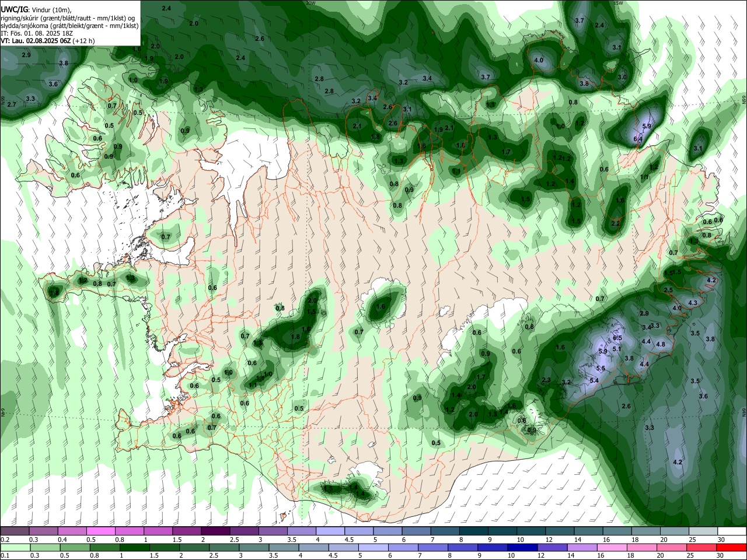Screen dimensions: 747x560
Task: Pick the deep navy blue rain swatch labelled 10
Action: pos(521,547)
